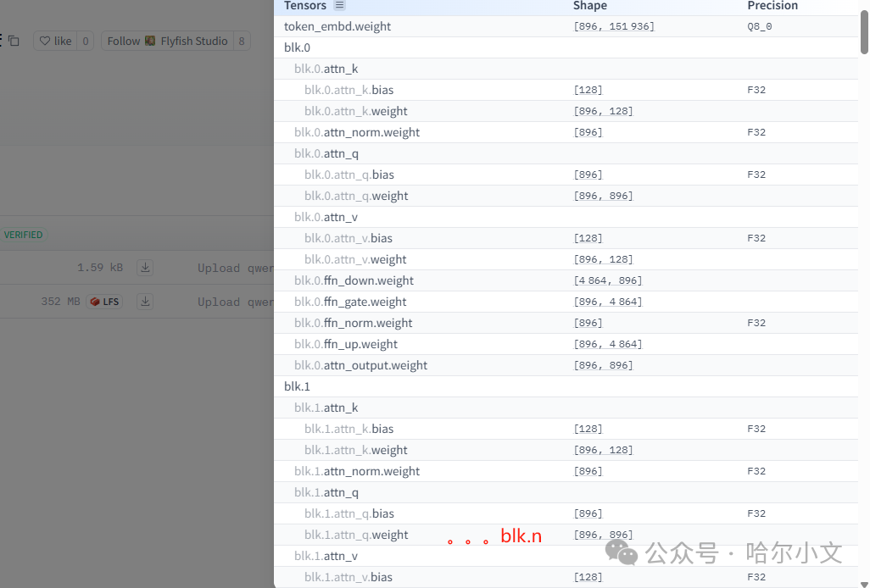Screen dimensions: 870x588
Task: Select blk.1.attn_k.bias row
Action: [x=566, y=429]
